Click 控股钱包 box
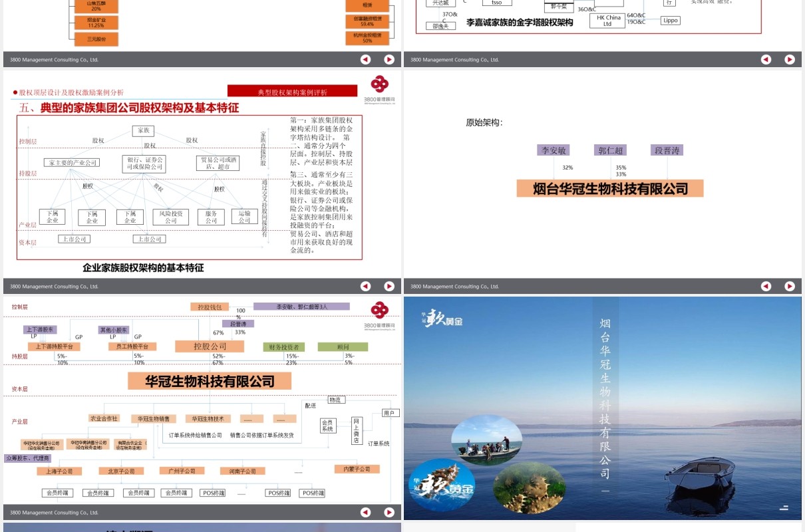 pyautogui.click(x=210, y=307)
